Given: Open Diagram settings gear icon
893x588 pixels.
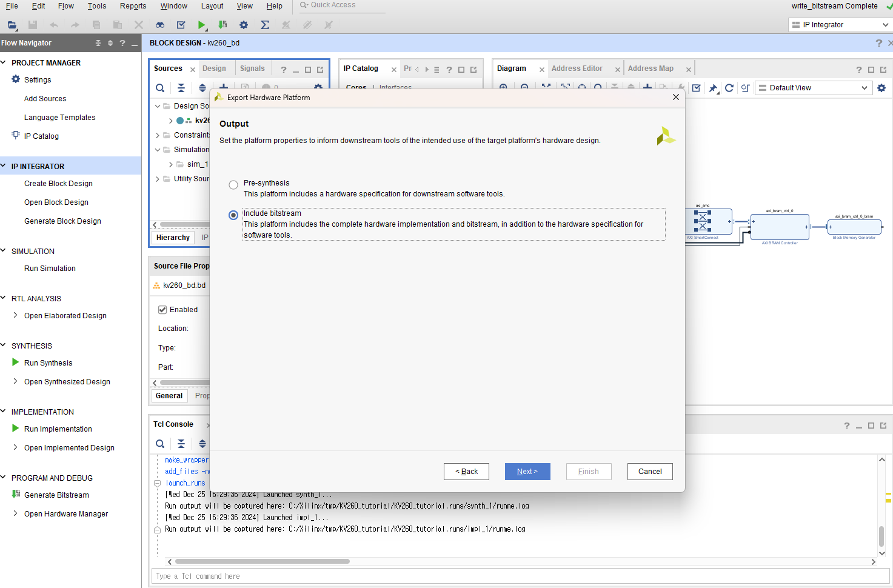Looking at the screenshot, I should click(x=881, y=88).
